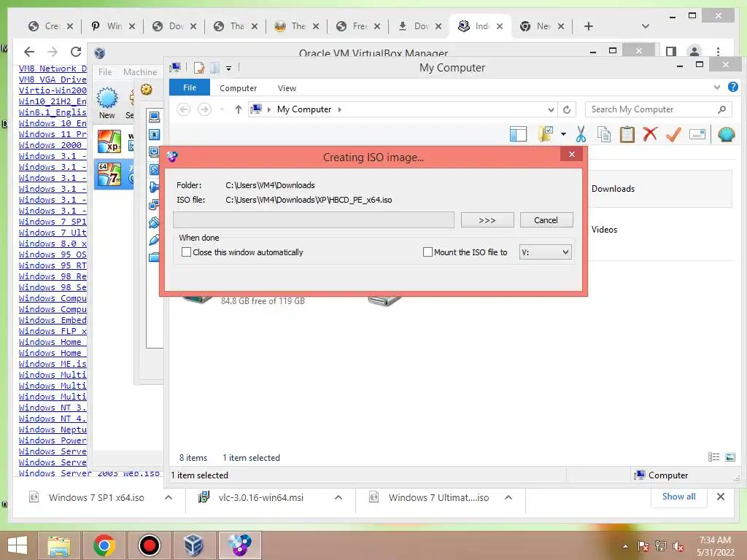This screenshot has height=560, width=747.
Task: Click Show all downloads link
Action: [679, 496]
